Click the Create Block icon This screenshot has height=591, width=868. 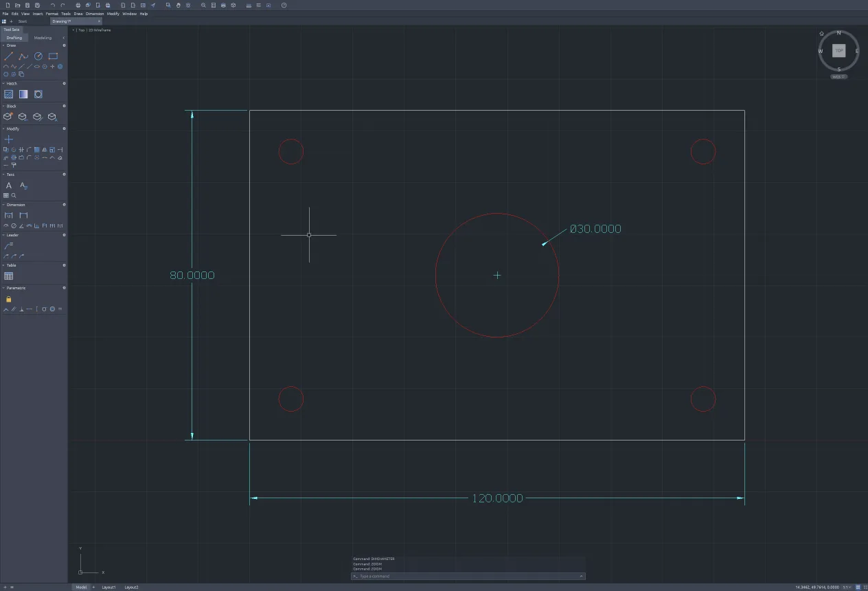click(x=8, y=116)
